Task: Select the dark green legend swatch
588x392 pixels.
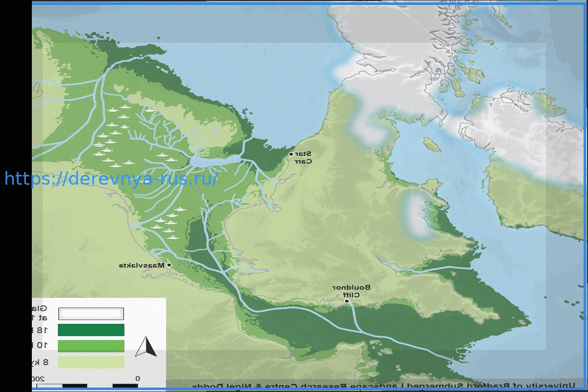Action: coord(91,330)
